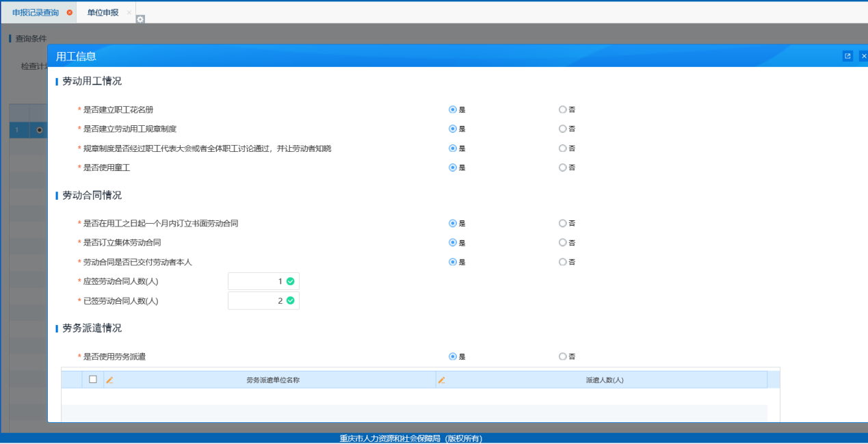Screen dimensions: 868x444
Task: Select 是 for 一个月内订立书面劳动合同
Action: tap(452, 223)
